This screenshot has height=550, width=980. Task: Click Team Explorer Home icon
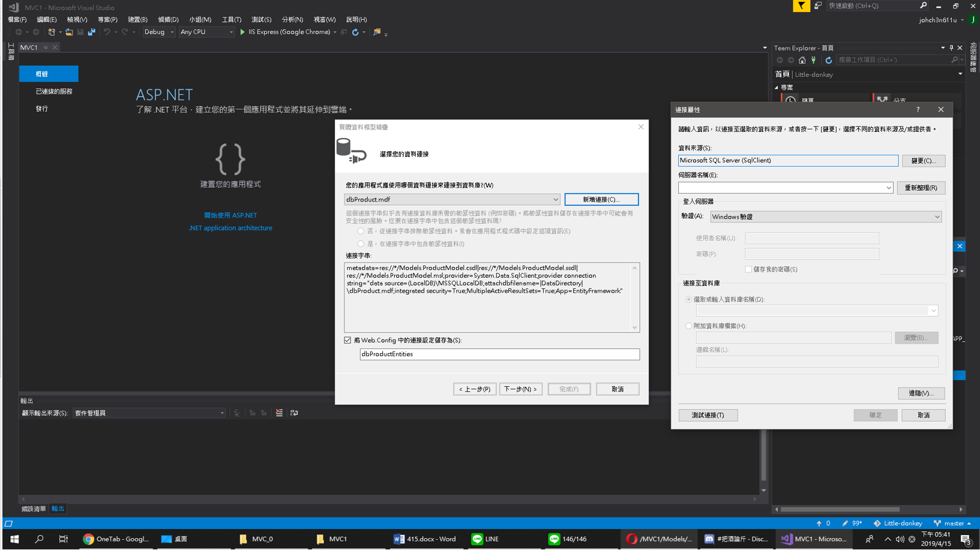[x=802, y=60]
